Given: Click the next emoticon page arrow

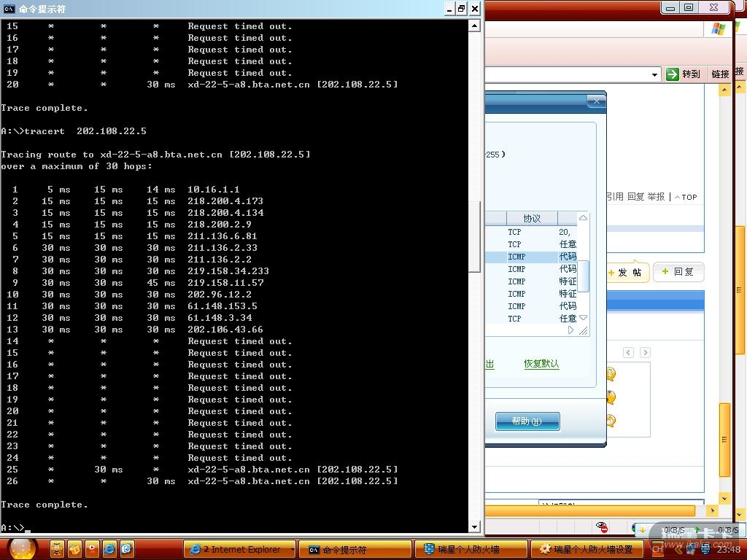Looking at the screenshot, I should pyautogui.click(x=645, y=352).
